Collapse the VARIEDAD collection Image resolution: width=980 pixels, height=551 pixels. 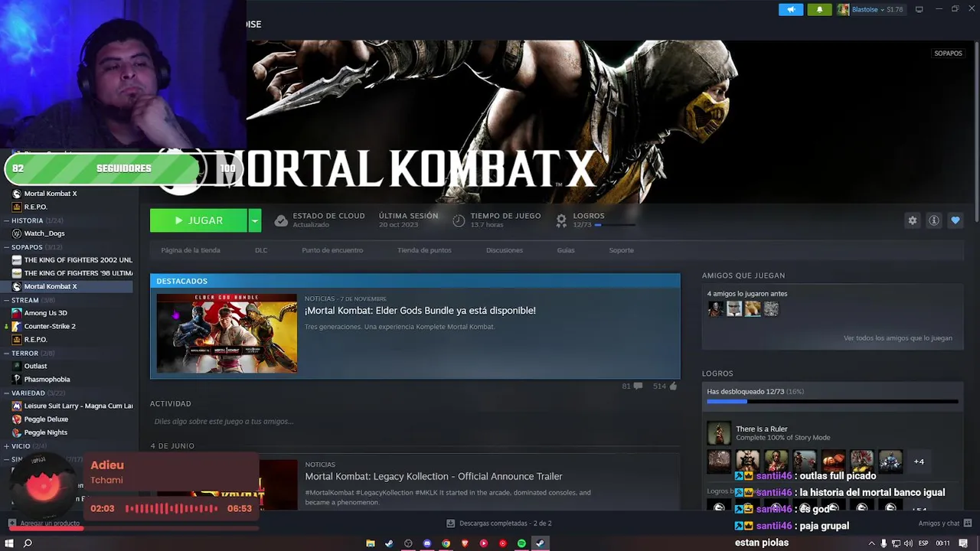(x=7, y=393)
